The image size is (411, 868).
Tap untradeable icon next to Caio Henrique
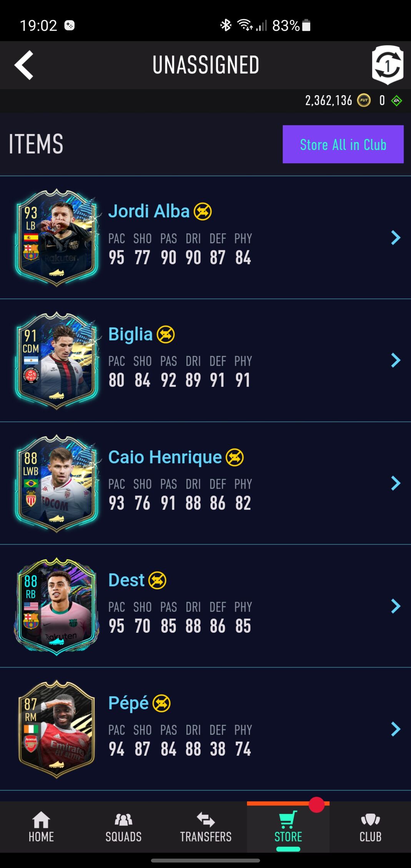click(x=235, y=457)
